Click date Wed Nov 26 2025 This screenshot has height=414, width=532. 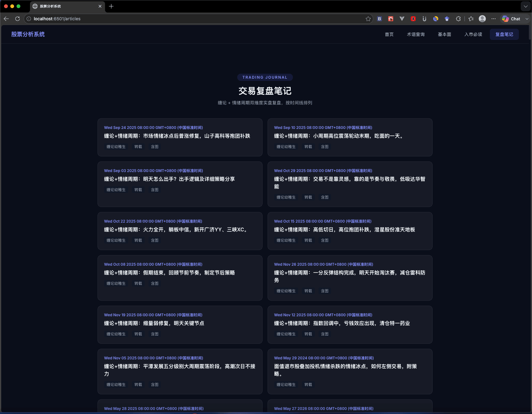(324, 264)
